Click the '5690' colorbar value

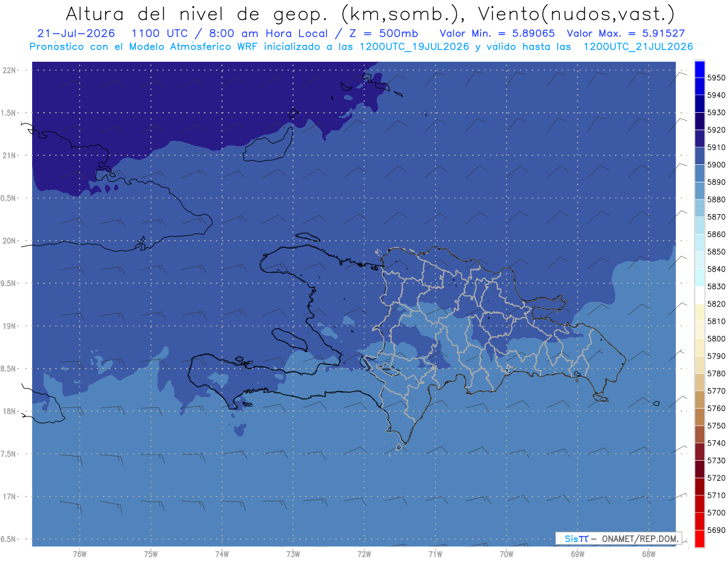(x=716, y=530)
